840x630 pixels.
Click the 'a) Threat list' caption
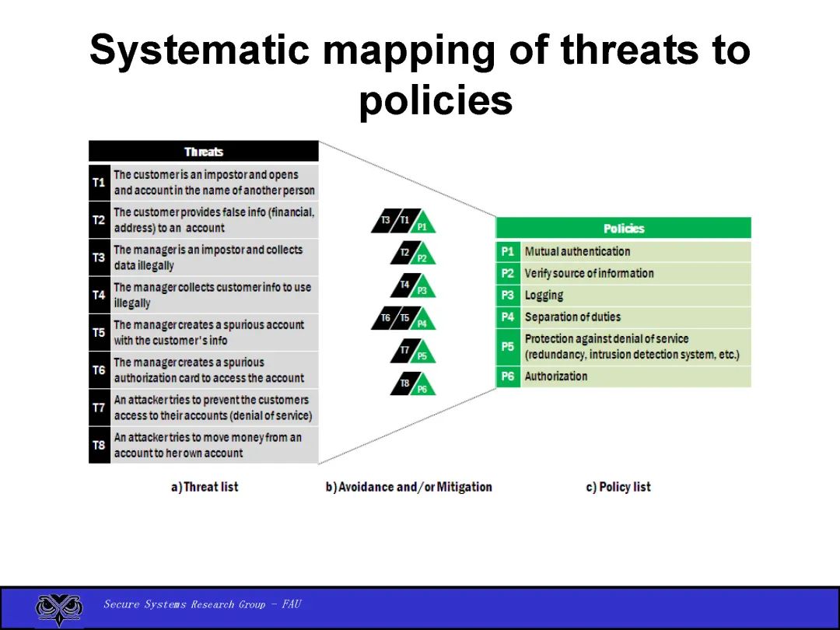(x=205, y=487)
